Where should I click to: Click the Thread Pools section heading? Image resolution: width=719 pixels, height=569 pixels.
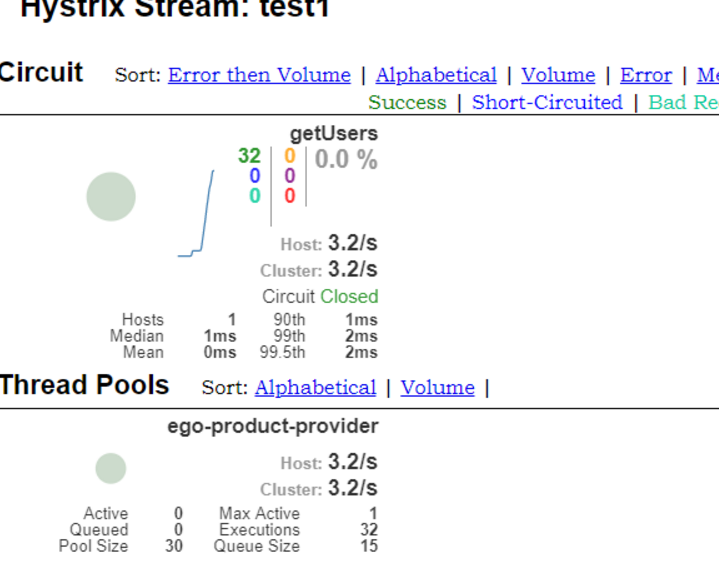point(85,385)
